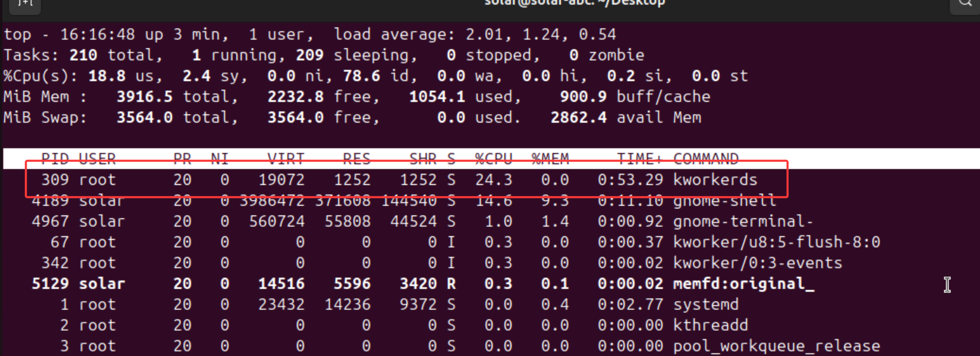The width and height of the screenshot is (980, 356).
Task: Click the TIME+ column header
Action: coord(640,159)
